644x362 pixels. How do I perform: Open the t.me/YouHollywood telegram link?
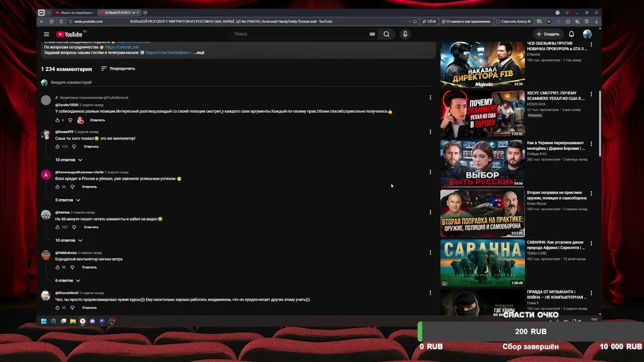169,52
